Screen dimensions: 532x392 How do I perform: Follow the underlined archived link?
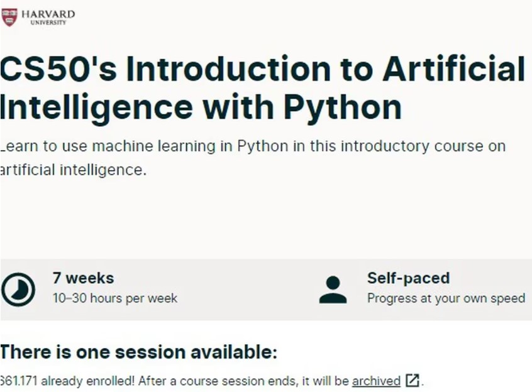376,381
